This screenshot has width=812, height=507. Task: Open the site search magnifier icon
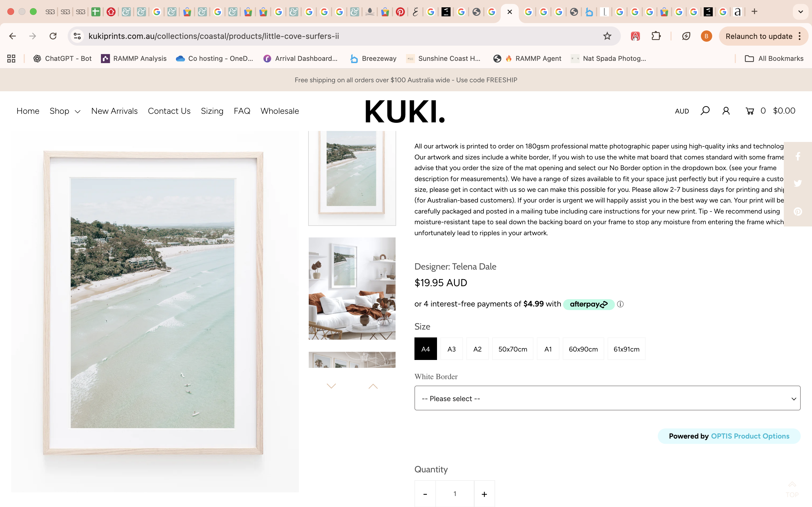click(x=705, y=111)
